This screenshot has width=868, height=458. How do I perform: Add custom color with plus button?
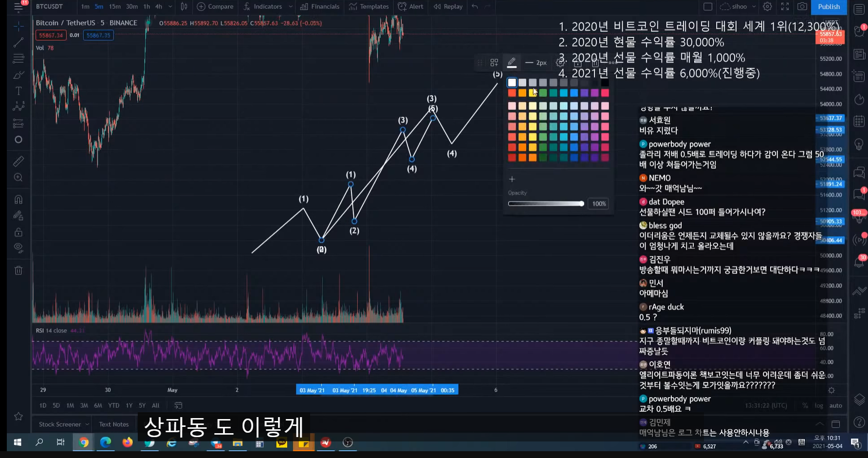tap(512, 179)
